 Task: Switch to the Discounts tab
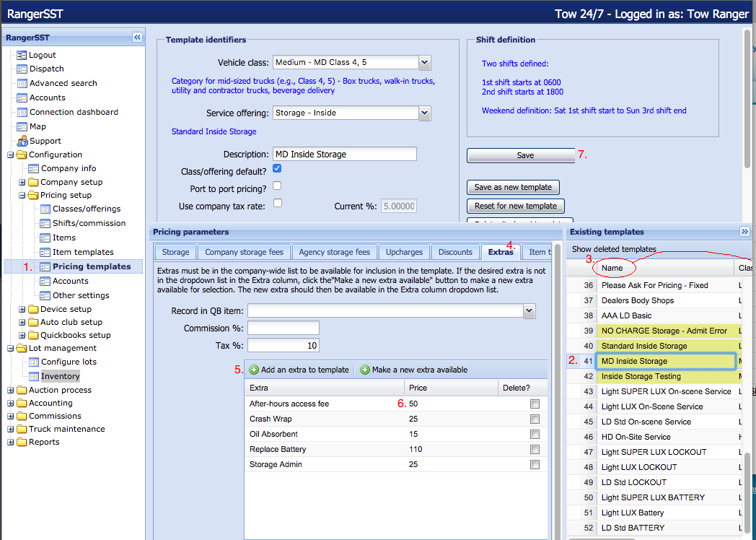pyautogui.click(x=454, y=252)
